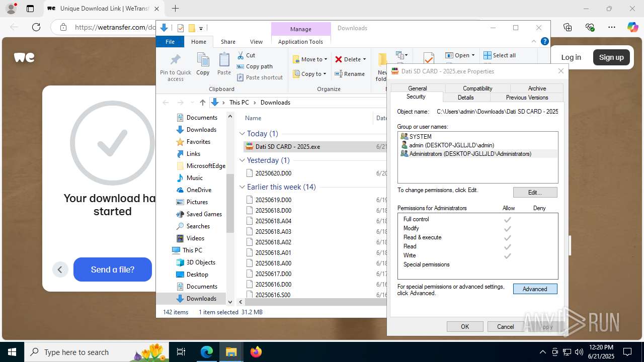Click Cancel in Properties dialog
The height and width of the screenshot is (362, 644).
506,327
